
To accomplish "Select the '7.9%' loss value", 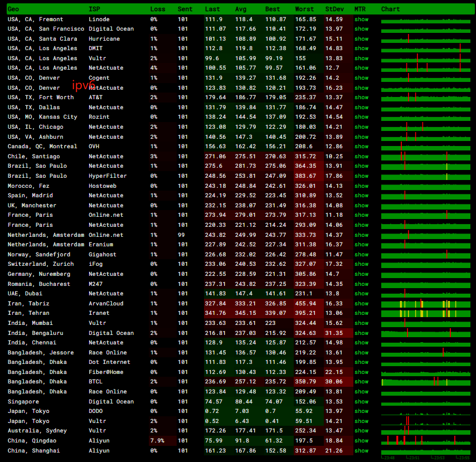I will click(157, 440).
